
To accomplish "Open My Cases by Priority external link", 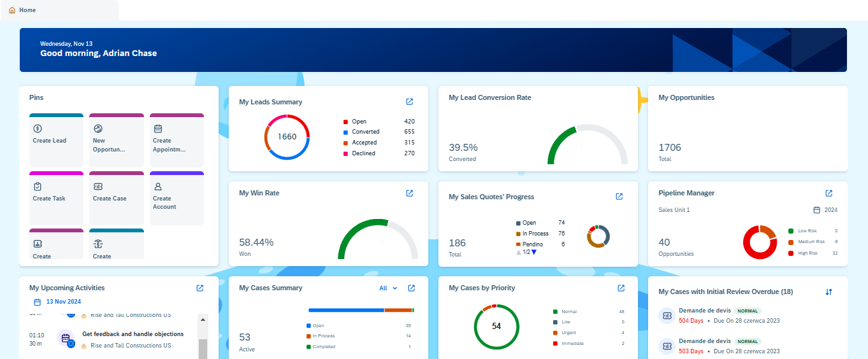I will 621,288.
